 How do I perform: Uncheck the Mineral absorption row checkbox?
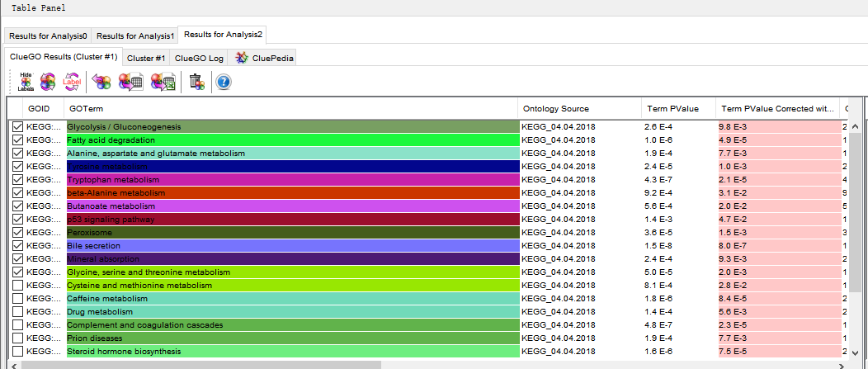[x=17, y=258]
